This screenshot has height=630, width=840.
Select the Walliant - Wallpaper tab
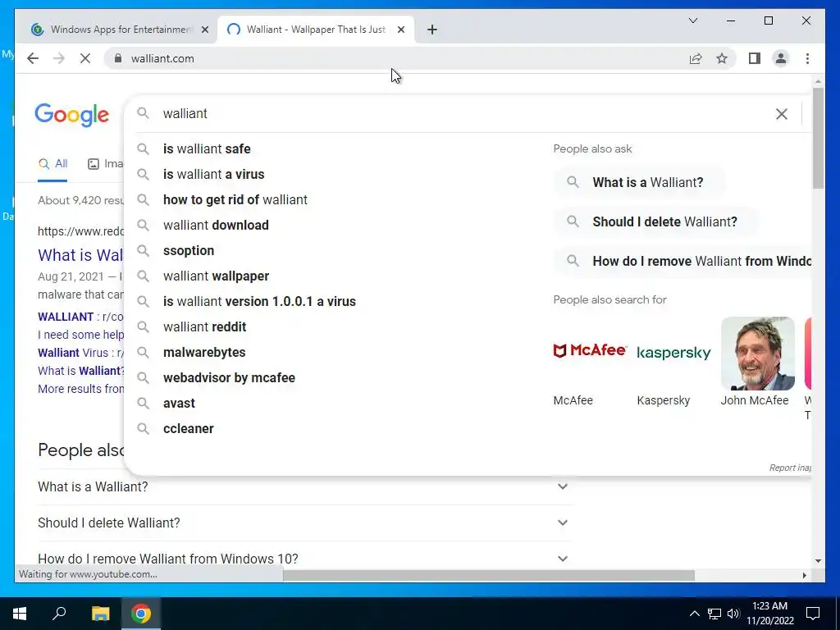pos(316,30)
